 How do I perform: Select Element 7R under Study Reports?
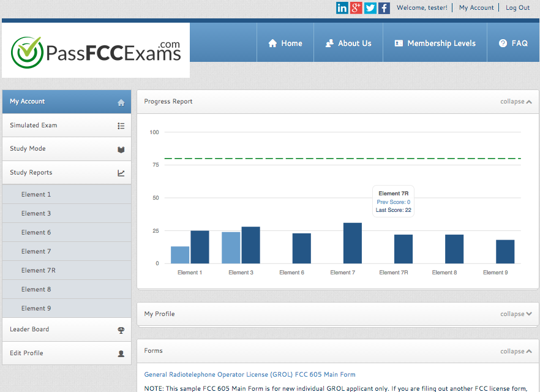click(x=38, y=270)
